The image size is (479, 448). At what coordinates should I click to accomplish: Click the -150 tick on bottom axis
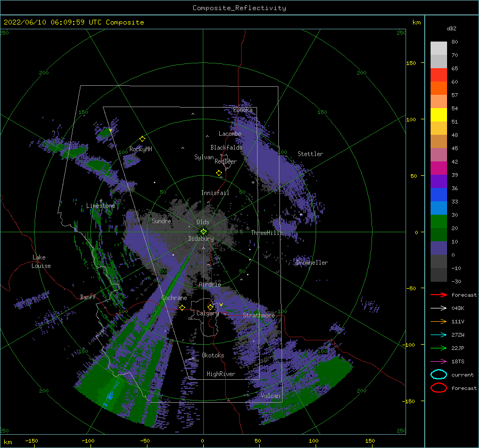point(31,441)
